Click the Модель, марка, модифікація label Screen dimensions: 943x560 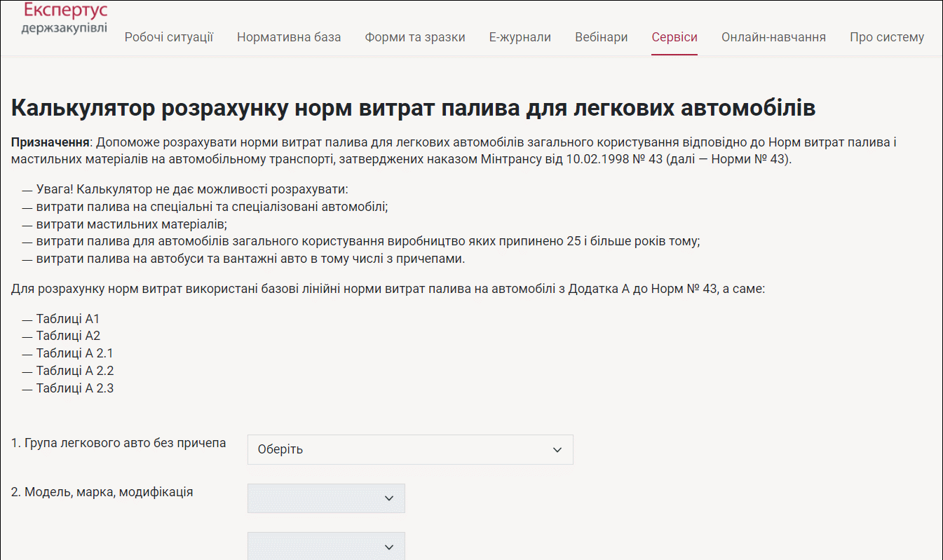coord(102,492)
